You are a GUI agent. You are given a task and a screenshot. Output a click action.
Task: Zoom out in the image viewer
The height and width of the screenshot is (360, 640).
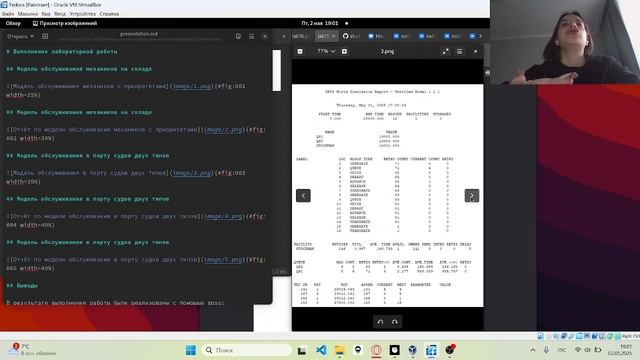(300, 51)
